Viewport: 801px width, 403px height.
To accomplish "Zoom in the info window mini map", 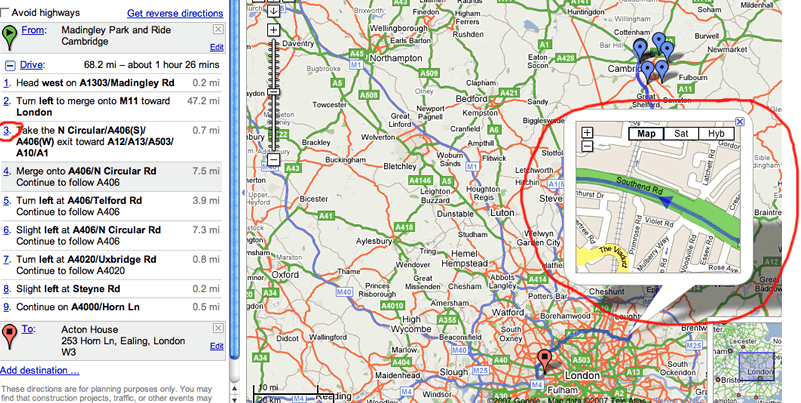I will click(587, 133).
